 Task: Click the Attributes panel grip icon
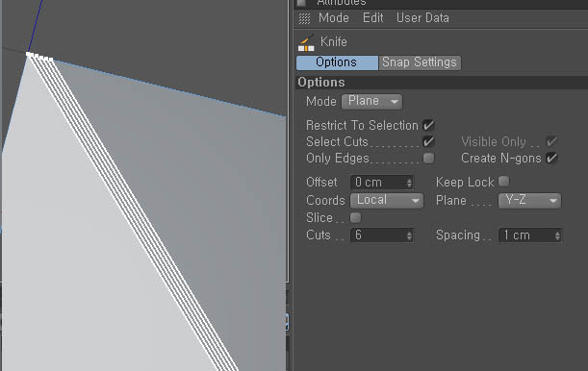(x=304, y=18)
